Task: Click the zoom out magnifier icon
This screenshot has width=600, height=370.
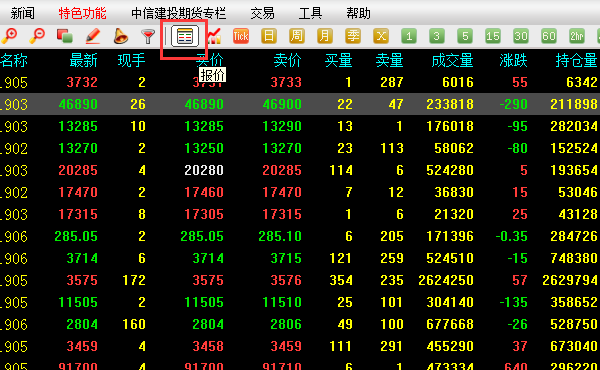Action: click(37, 36)
